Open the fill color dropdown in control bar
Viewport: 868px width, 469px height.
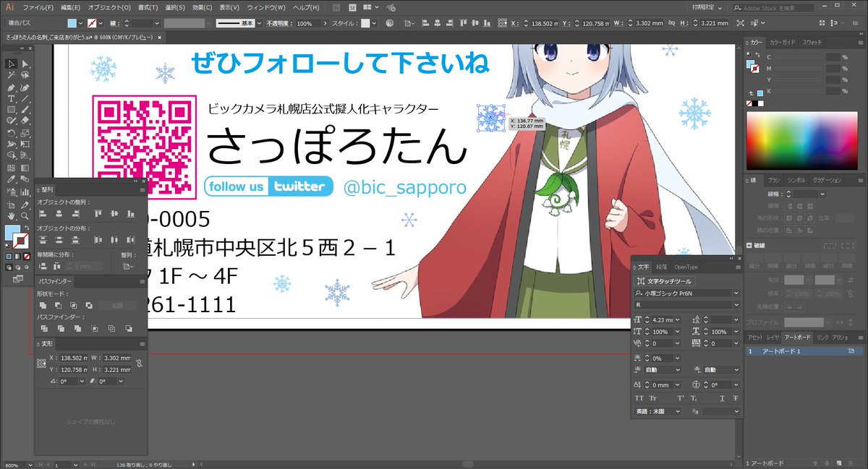click(80, 23)
